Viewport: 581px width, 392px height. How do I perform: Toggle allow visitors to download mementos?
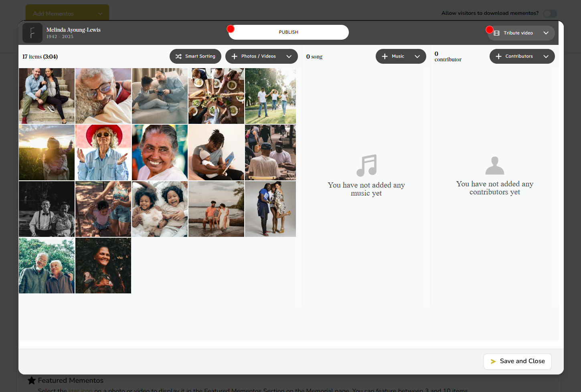coord(550,14)
